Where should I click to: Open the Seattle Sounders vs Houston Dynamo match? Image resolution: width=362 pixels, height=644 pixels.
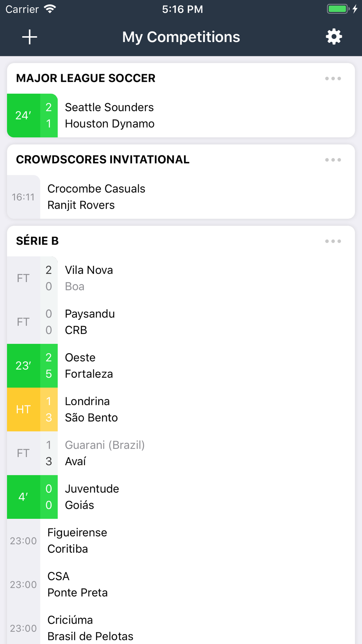(x=181, y=116)
